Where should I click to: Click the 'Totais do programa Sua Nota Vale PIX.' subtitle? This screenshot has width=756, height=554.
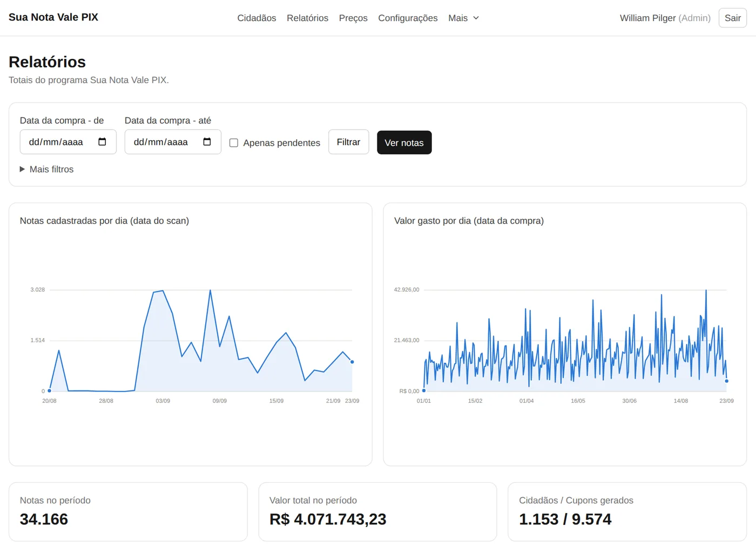tap(89, 80)
